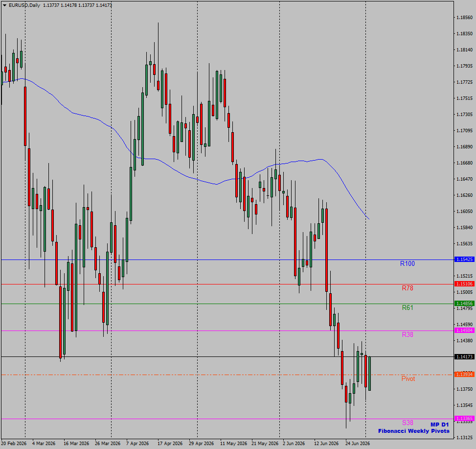This screenshot has height=449, width=476.
Task: Click the 29 Apr 2026 date label
Action: (x=202, y=444)
